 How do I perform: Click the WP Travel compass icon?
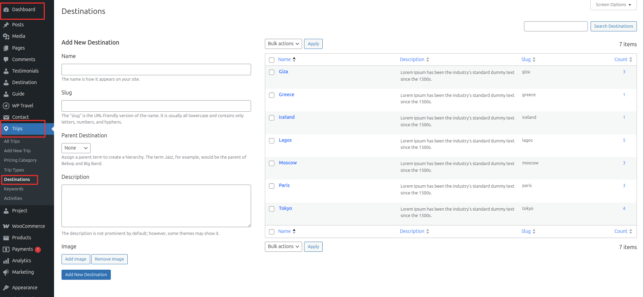pos(6,106)
